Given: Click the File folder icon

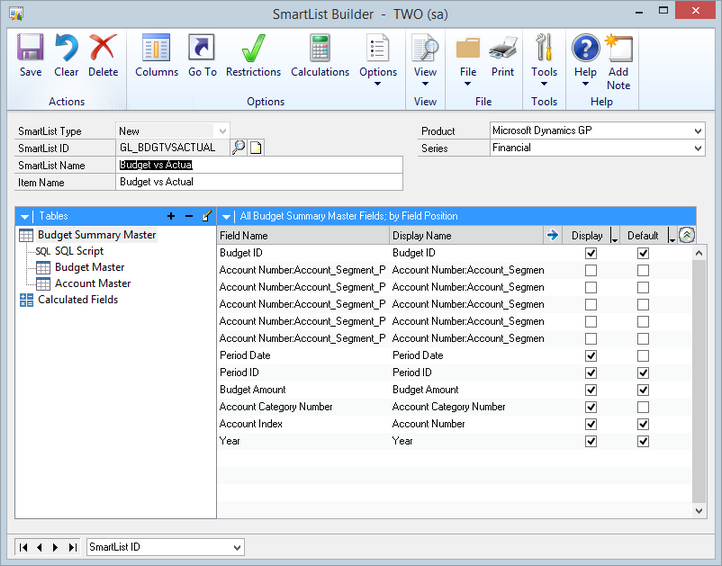Looking at the screenshot, I should [x=468, y=48].
